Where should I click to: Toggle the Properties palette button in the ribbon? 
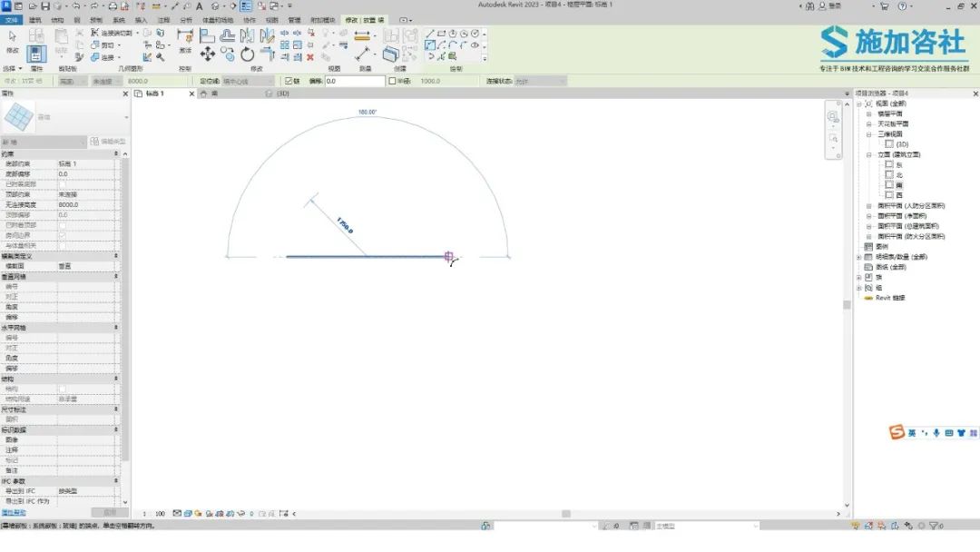tap(35, 54)
